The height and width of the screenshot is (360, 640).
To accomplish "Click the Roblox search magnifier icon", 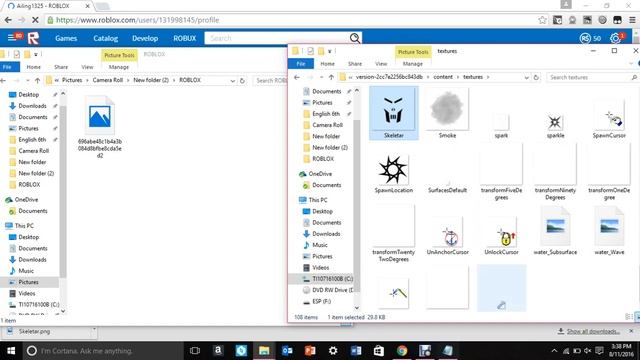I will [355, 38].
